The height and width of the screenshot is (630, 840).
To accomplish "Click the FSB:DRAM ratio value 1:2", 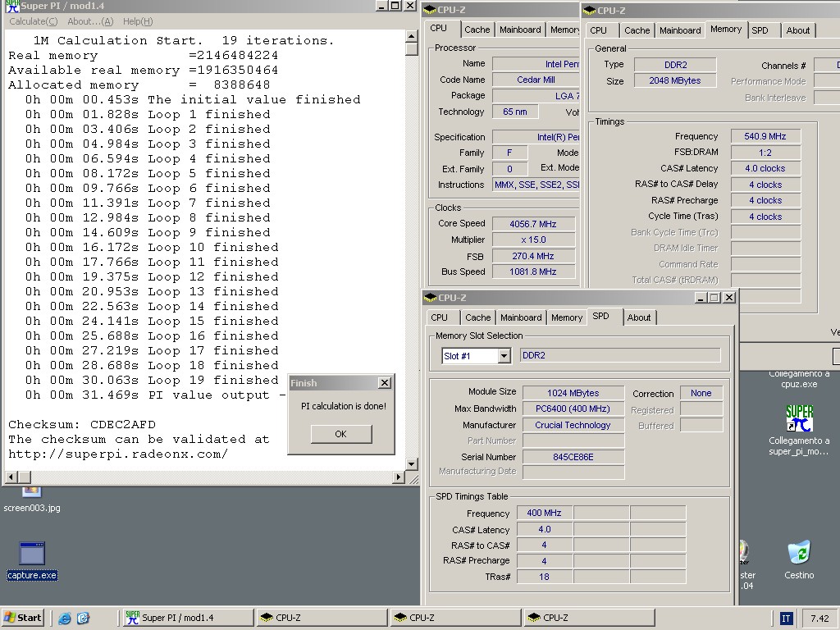I will (765, 152).
